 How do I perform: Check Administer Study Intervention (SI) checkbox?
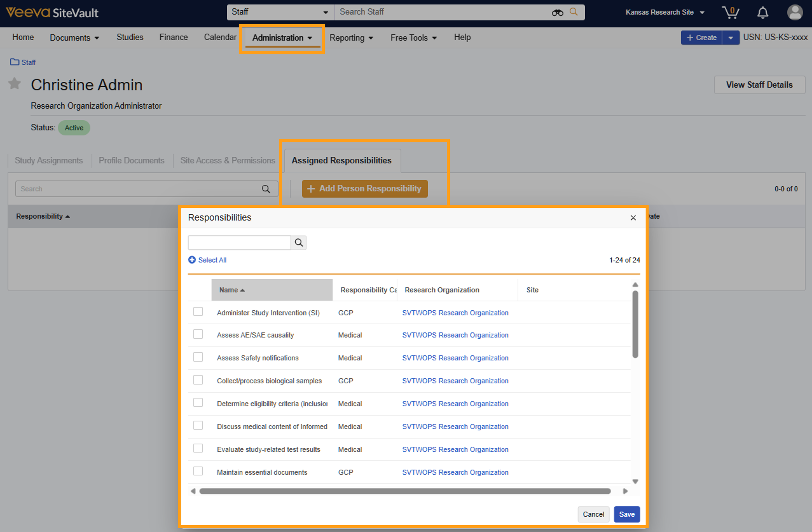198,312
